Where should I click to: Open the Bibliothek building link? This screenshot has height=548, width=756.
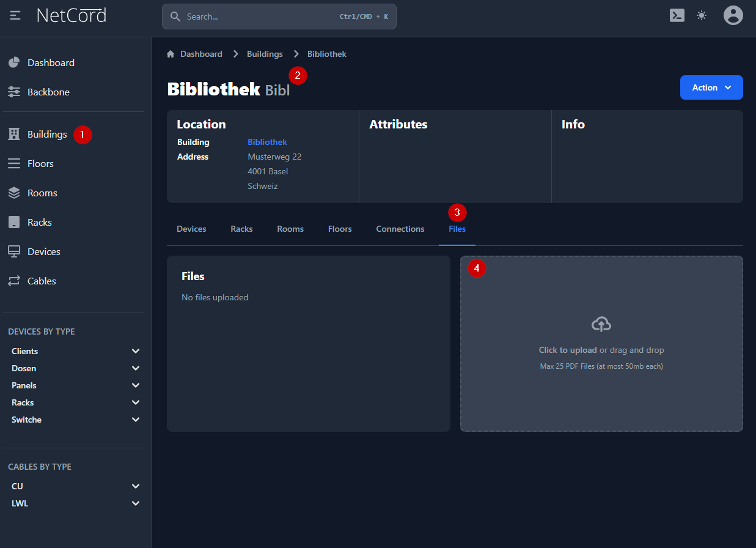coord(267,142)
